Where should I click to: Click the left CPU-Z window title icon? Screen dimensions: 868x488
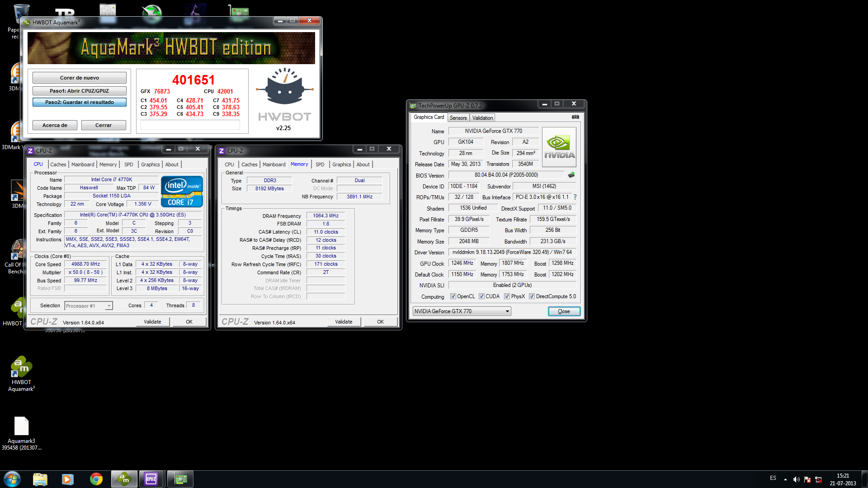click(x=30, y=150)
